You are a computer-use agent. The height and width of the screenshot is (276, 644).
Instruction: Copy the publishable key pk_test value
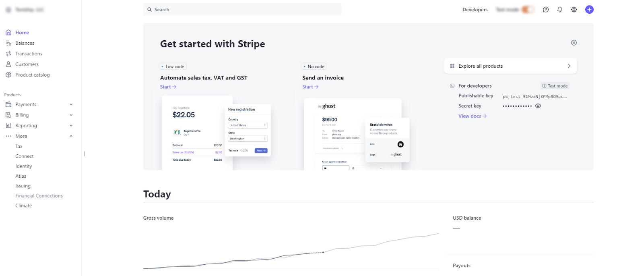[x=535, y=97]
